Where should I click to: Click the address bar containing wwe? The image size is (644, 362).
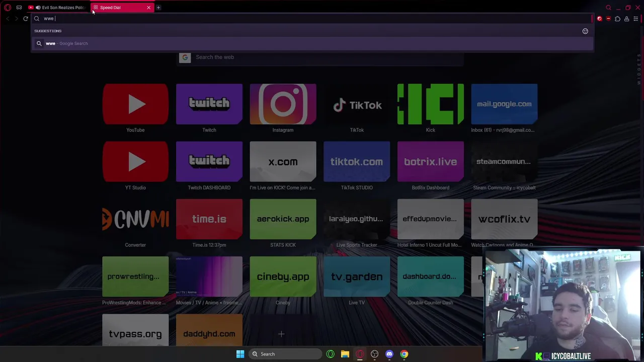click(312, 19)
